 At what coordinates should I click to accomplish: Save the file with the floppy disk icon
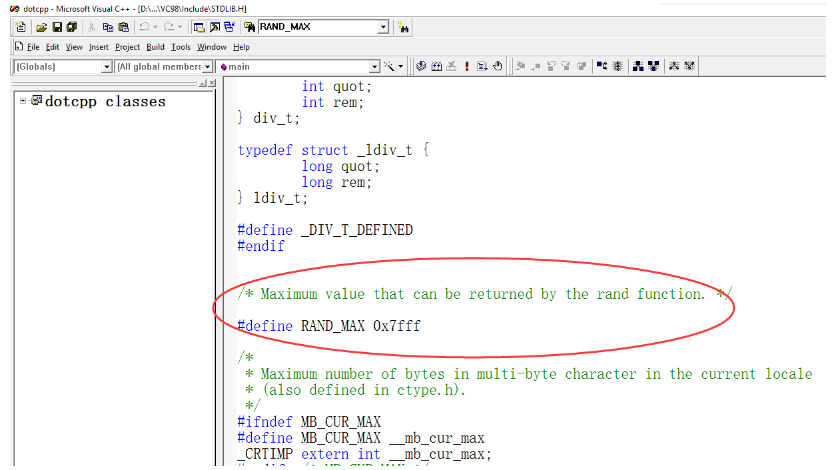[56, 26]
